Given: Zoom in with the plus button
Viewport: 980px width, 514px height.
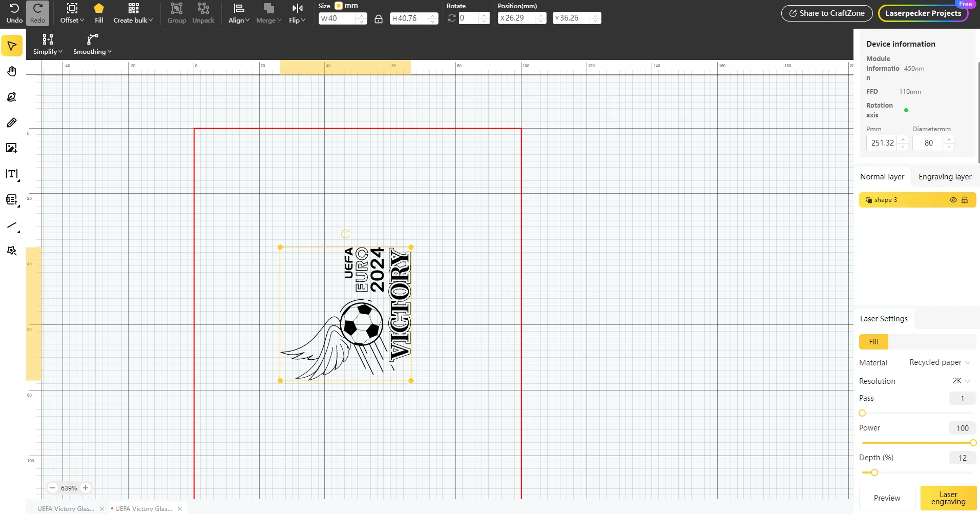Looking at the screenshot, I should pos(86,488).
